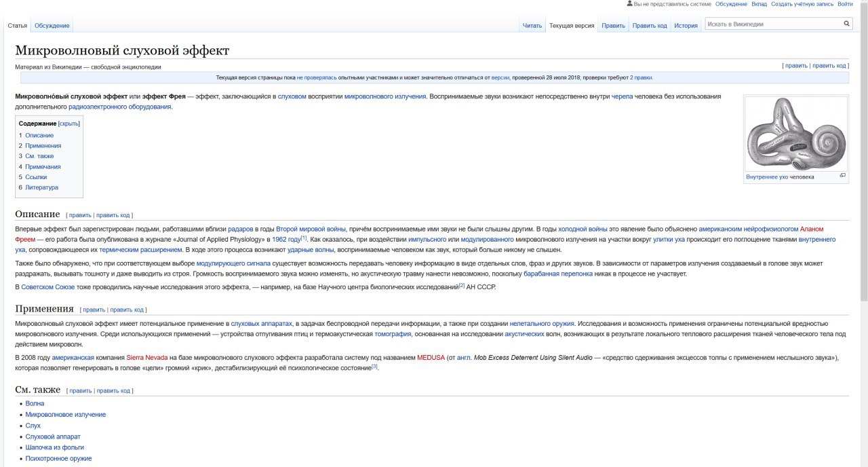Click править код beside Описание heading
This screenshot has height=467, width=868.
pyautogui.click(x=113, y=215)
